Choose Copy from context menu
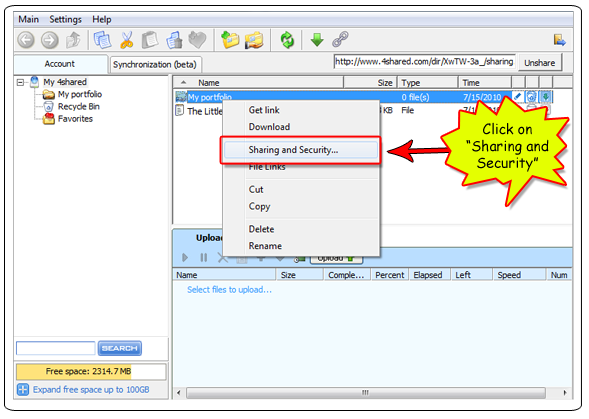The image size is (589, 419). click(x=301, y=207)
